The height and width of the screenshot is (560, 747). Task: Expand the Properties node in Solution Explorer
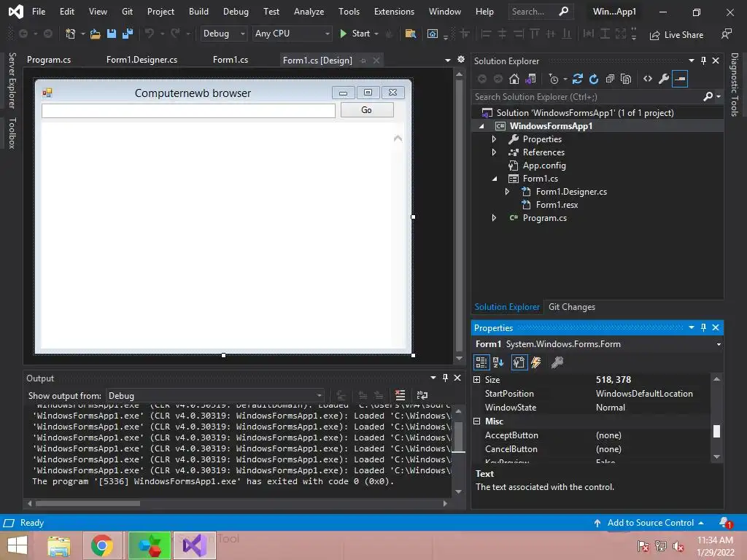[494, 139]
